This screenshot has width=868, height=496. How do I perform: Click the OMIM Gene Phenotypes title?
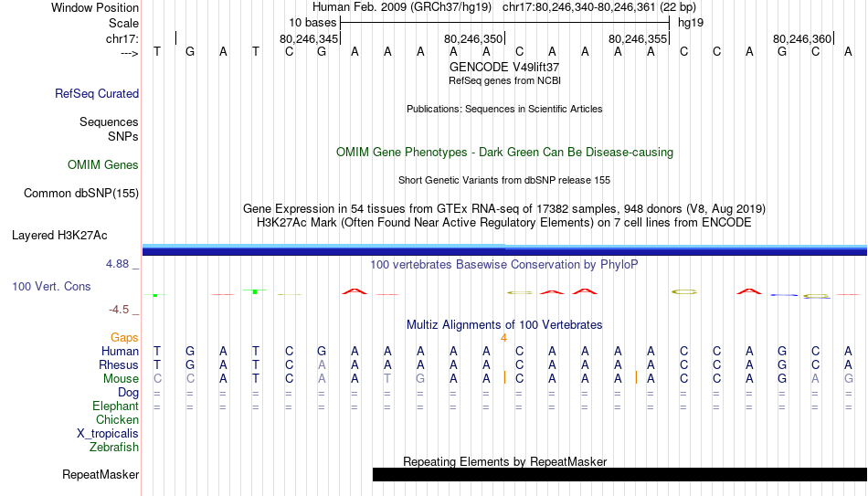coord(504,153)
